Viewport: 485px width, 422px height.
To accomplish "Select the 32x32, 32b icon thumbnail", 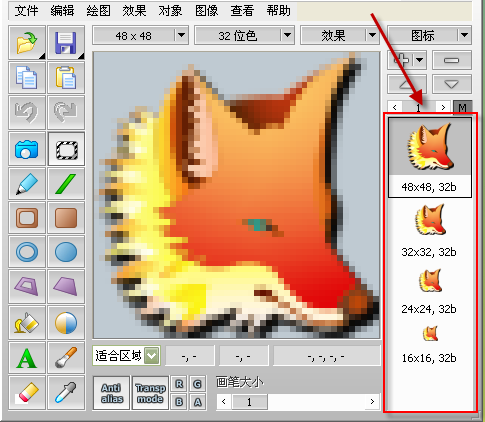I will pos(430,231).
